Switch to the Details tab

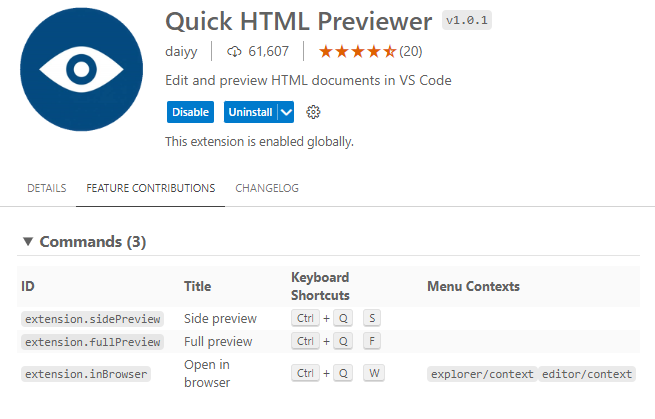pos(47,188)
